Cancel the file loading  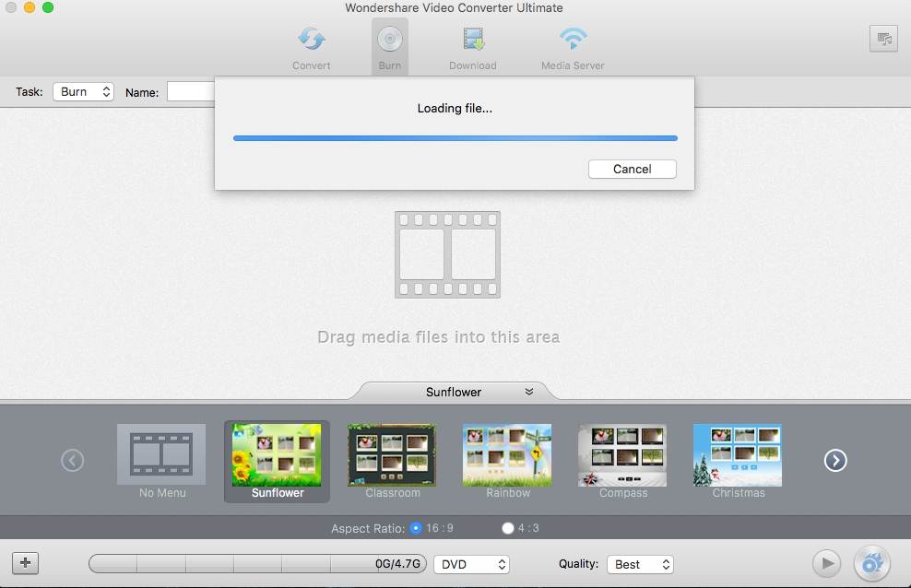click(633, 169)
